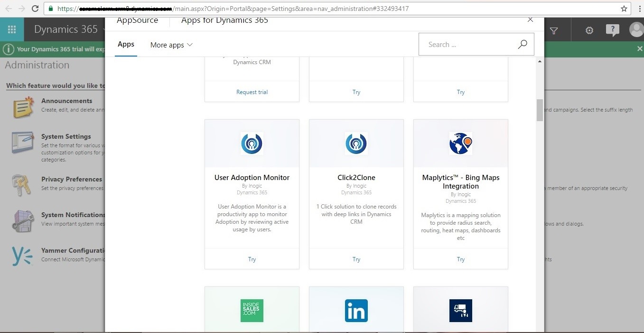644x333 pixels.
Task: Click the help question mark icon
Action: click(x=612, y=30)
